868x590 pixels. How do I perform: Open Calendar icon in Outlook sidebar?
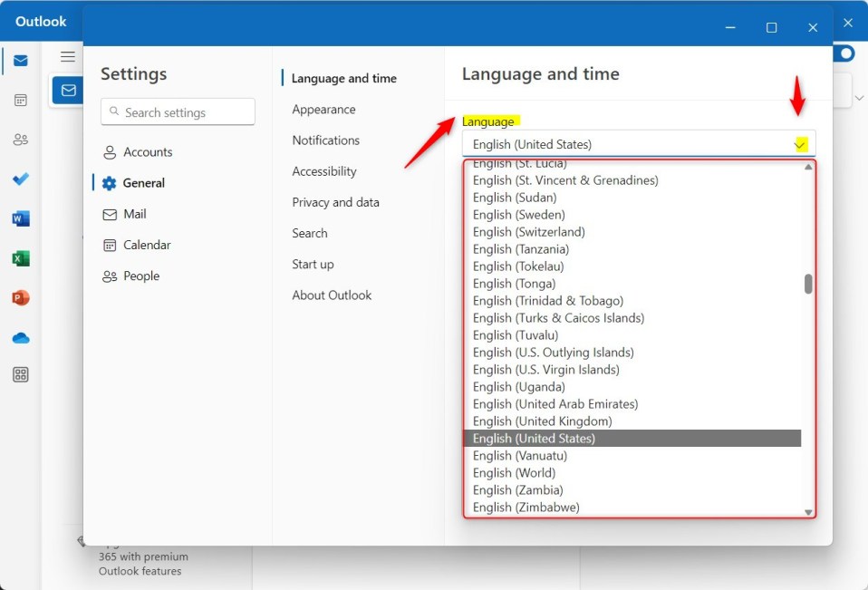(x=21, y=101)
